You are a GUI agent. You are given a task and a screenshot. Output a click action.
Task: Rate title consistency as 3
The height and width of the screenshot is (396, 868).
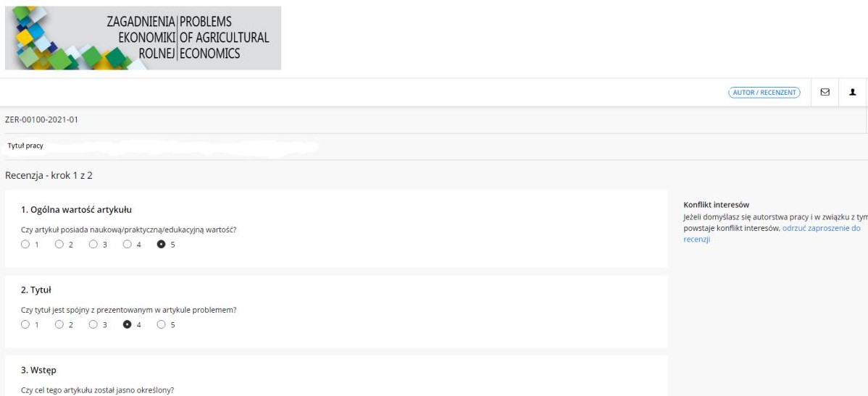point(93,324)
